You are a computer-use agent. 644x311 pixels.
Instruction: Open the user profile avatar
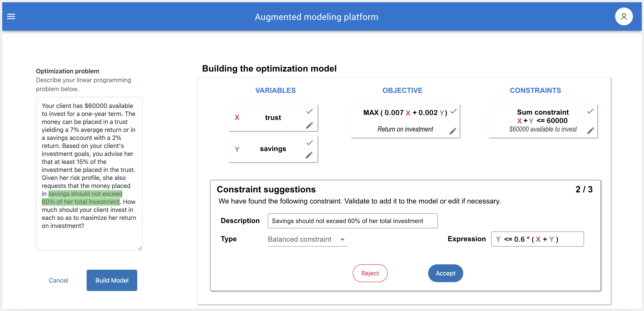coord(624,16)
